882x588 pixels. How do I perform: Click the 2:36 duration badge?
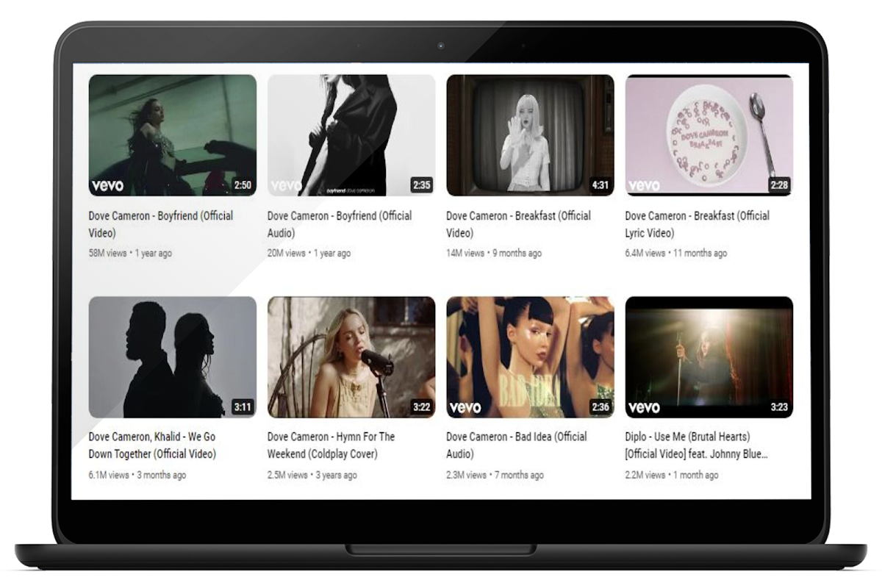(600, 406)
